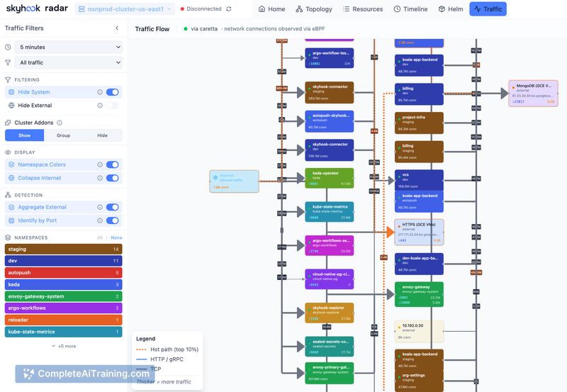Click the info icon beside Hide System
The image size is (567, 392).
tap(100, 92)
